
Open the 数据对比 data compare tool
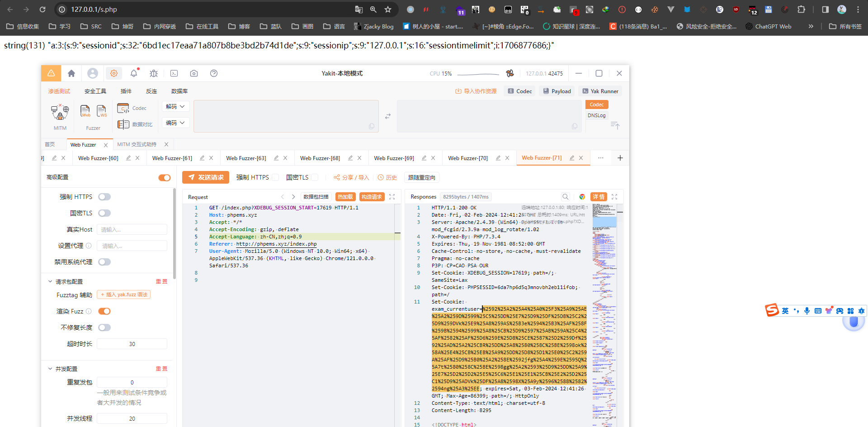135,124
